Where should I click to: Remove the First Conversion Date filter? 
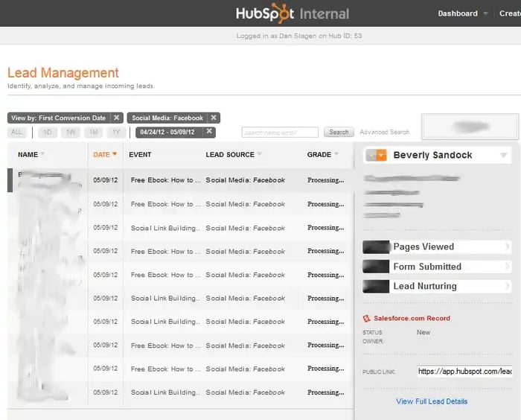117,118
